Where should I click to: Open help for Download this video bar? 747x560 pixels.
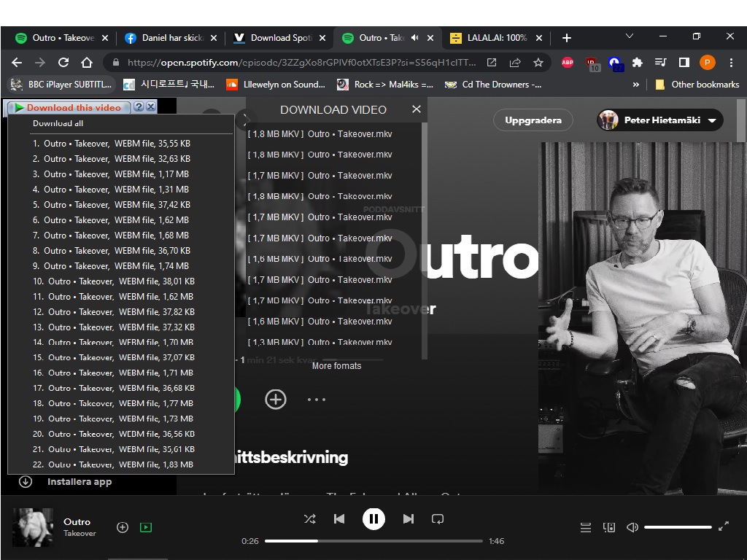click(x=139, y=106)
